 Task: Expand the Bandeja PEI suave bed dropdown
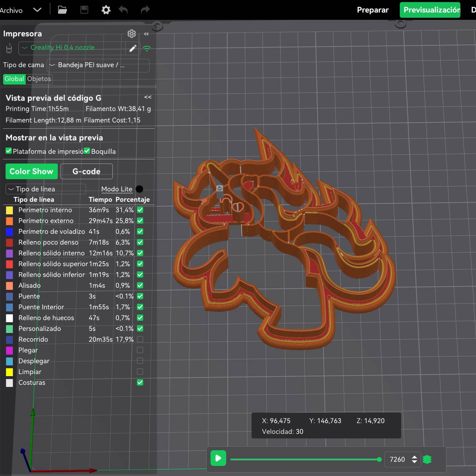[98, 65]
